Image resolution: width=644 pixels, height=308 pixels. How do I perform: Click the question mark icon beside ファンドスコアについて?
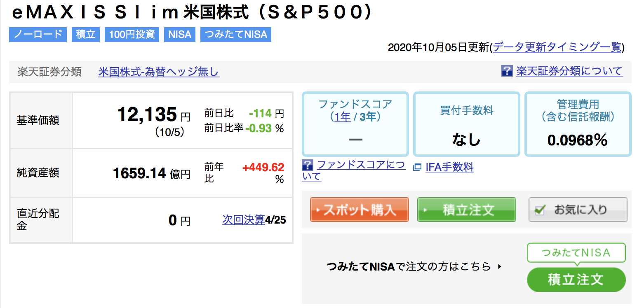[x=308, y=166]
